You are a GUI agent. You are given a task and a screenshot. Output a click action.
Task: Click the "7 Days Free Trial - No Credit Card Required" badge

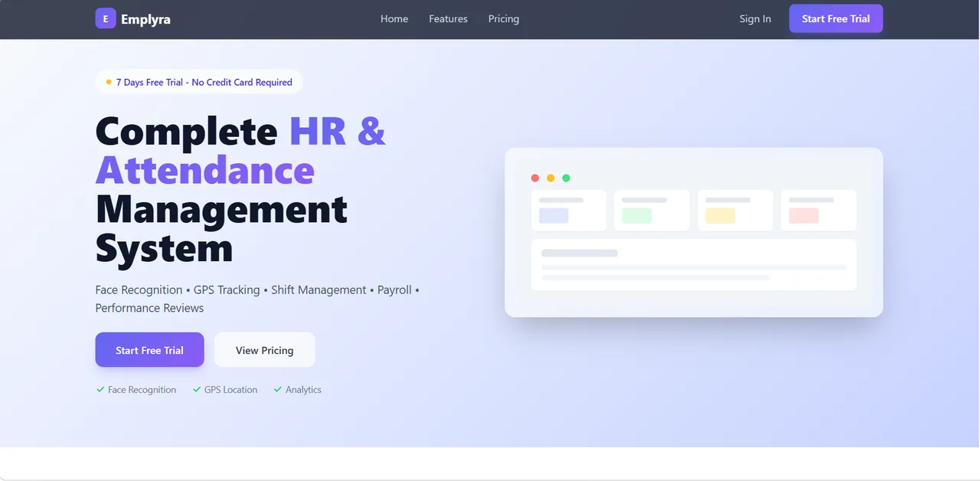[199, 82]
